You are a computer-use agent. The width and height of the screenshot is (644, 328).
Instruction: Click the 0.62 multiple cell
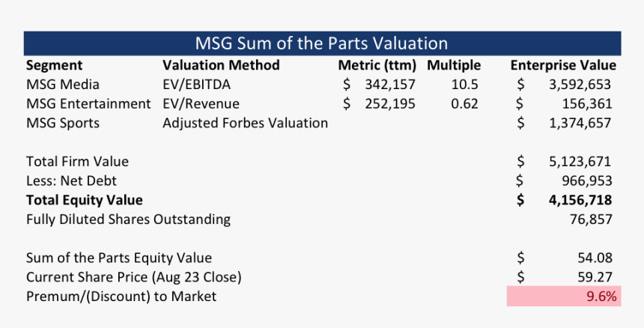464,104
